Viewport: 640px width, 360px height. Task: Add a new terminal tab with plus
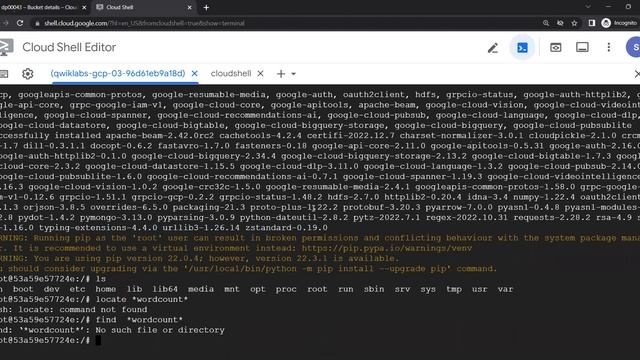tap(281, 74)
